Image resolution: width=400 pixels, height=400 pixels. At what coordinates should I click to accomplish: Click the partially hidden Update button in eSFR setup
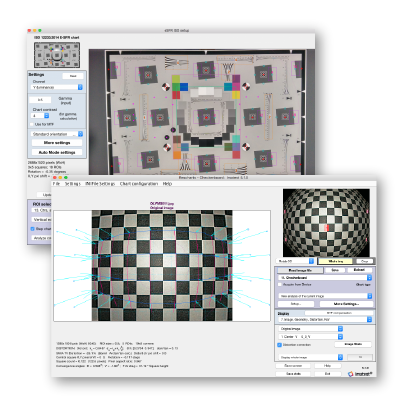click(45, 195)
